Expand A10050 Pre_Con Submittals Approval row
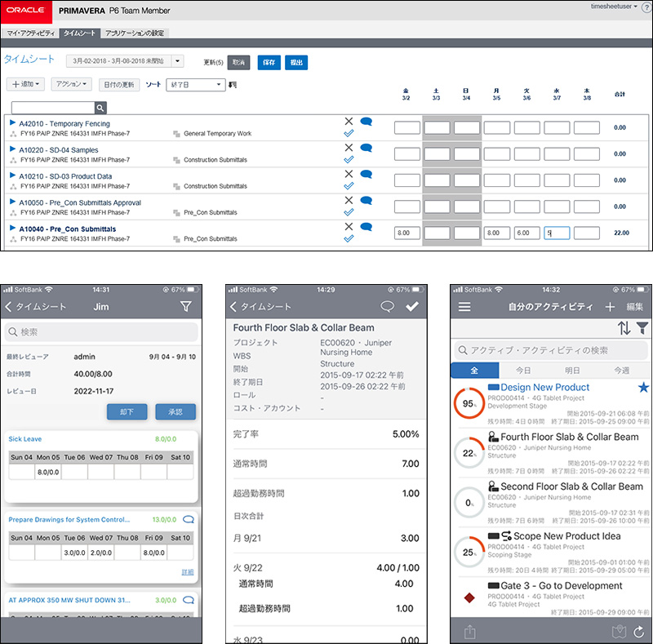Screen dimensions: 653x644 [x=12, y=201]
